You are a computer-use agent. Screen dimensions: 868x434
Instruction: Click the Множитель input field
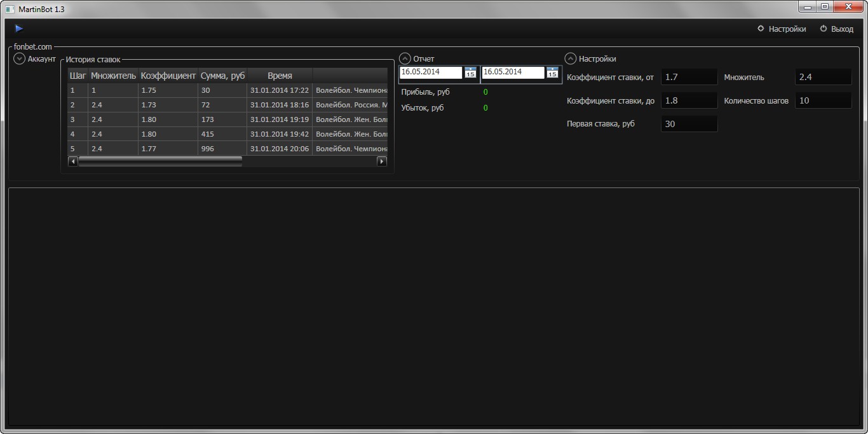[824, 77]
